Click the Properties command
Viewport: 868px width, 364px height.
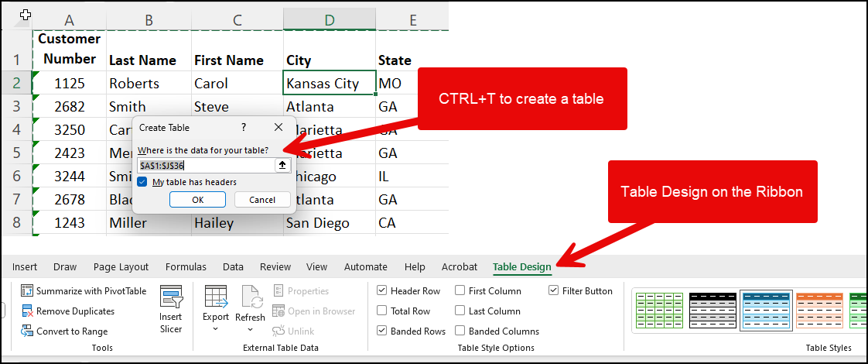pyautogui.click(x=301, y=291)
